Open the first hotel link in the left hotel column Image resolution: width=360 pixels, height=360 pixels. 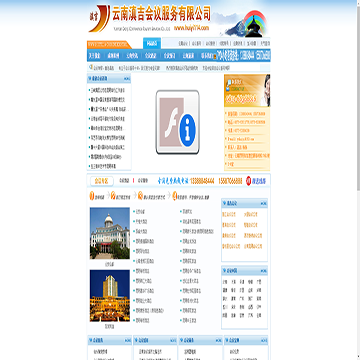[x=140, y=212]
